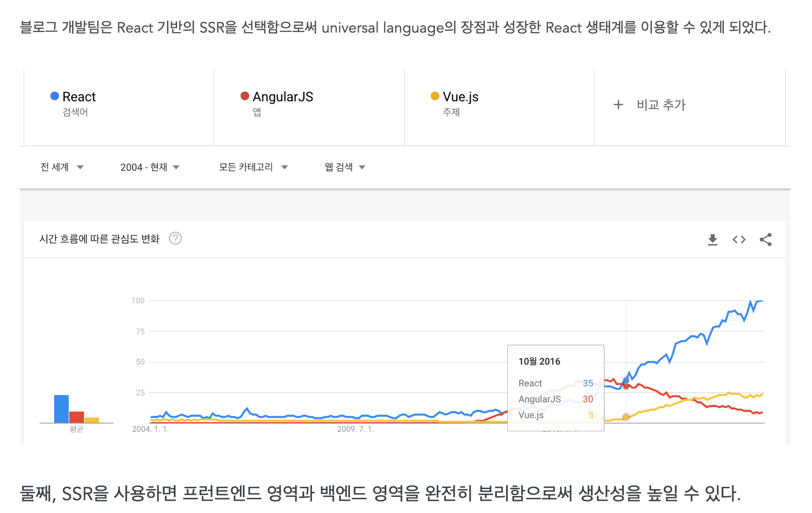The height and width of the screenshot is (513, 812).
Task: Click the 평균 label under bars
Action: pos(77,429)
